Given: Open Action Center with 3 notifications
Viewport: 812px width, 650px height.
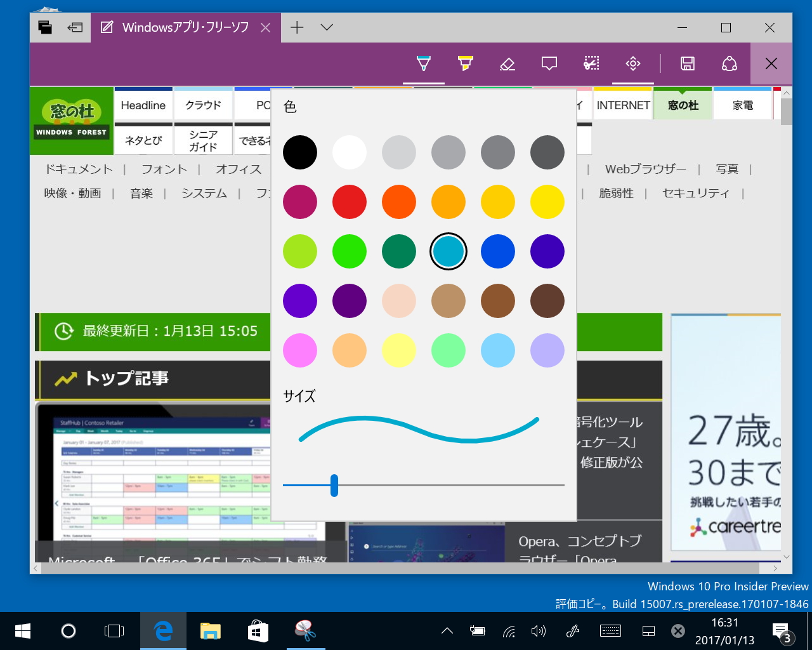Looking at the screenshot, I should coord(780,630).
